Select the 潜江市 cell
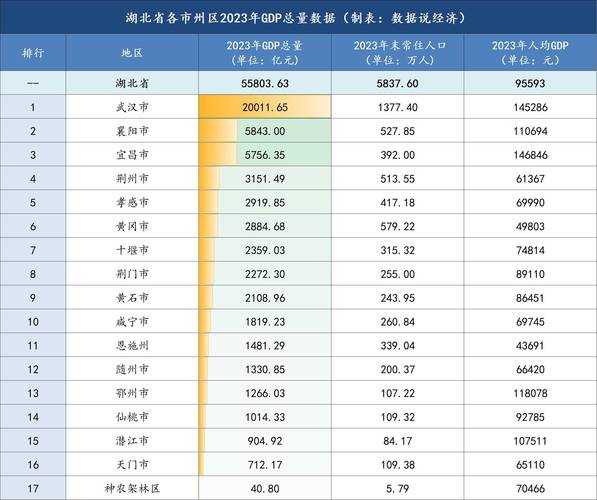This screenshot has height=500, width=597. 132,441
